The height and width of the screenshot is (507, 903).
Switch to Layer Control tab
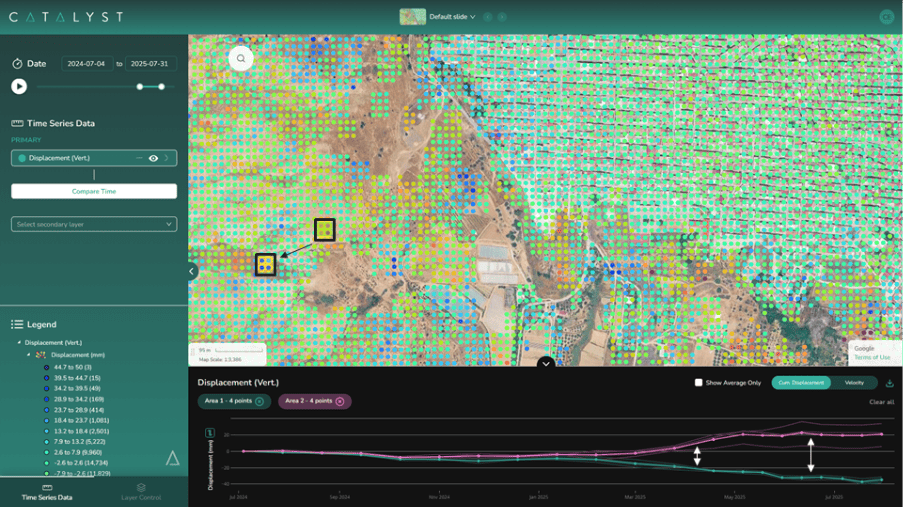[141, 492]
